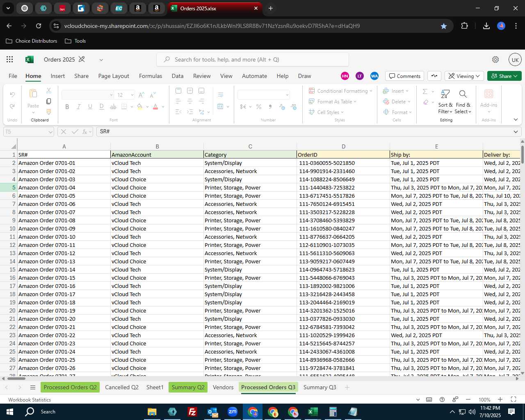525x420 pixels.
Task: Toggle Double Underline formatting
Action: [x=102, y=107]
